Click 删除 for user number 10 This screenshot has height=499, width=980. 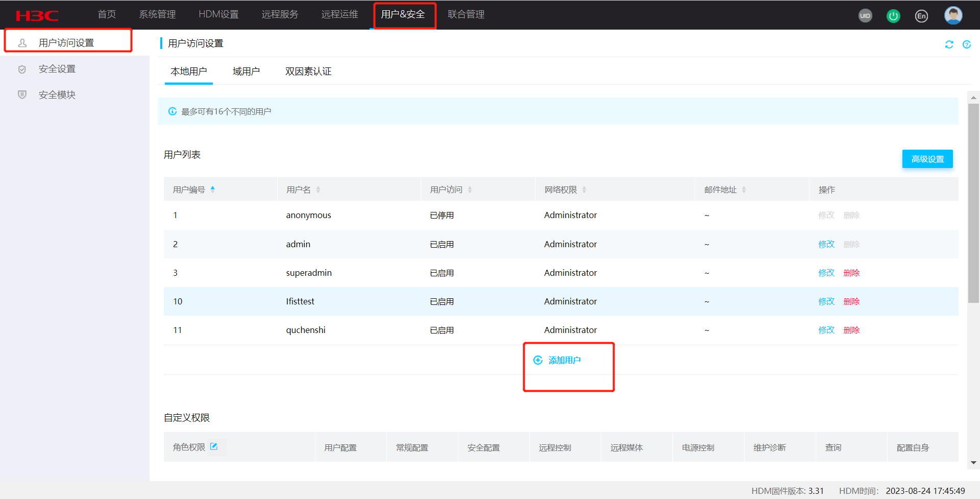[x=851, y=301]
